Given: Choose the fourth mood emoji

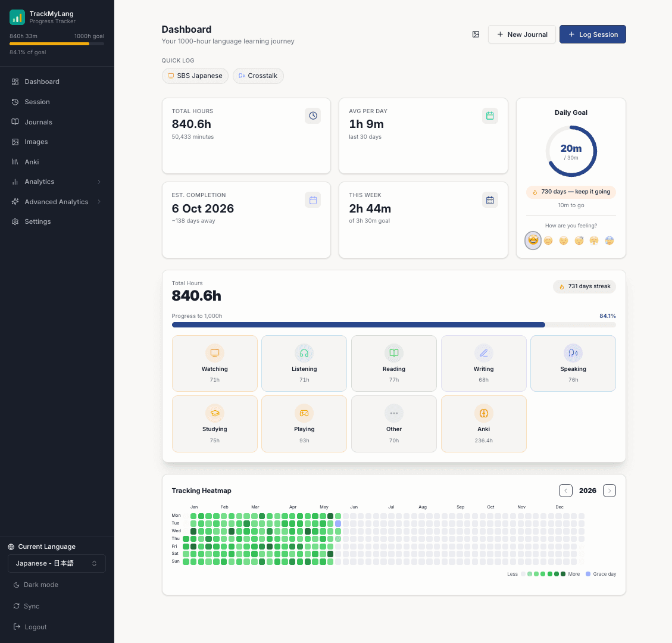Looking at the screenshot, I should coord(579,241).
